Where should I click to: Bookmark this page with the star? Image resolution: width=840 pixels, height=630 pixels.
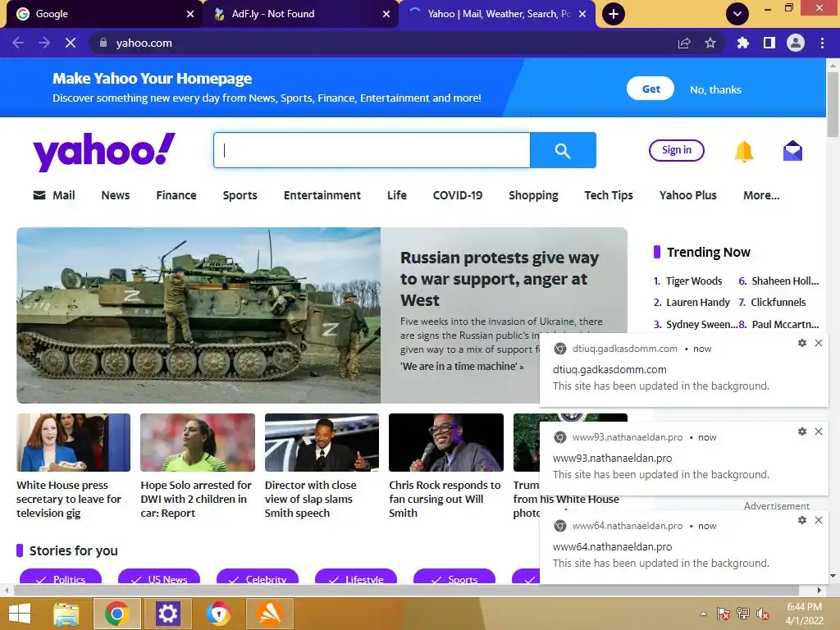710,43
